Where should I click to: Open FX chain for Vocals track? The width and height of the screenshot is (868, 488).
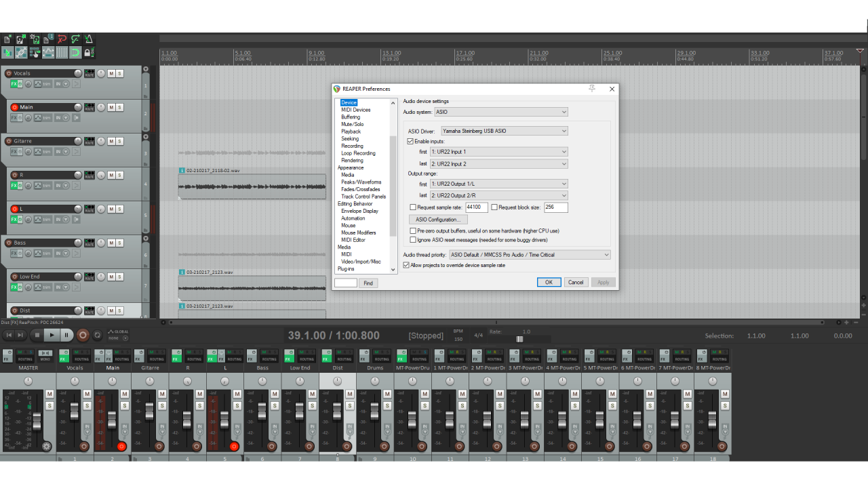pos(14,83)
